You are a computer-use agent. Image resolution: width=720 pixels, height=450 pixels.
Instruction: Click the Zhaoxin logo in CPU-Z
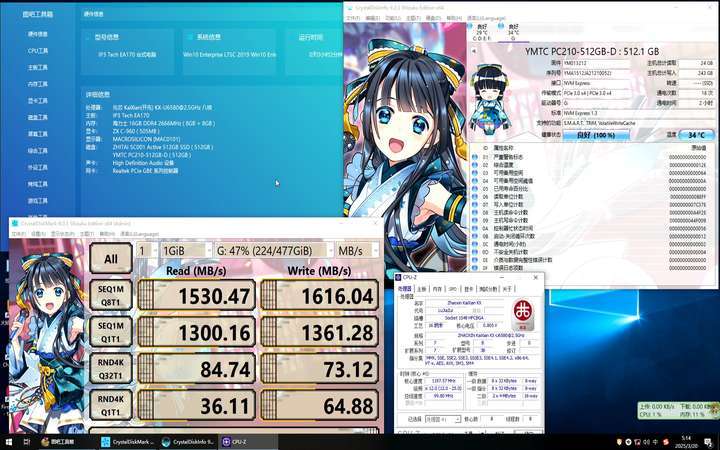[x=523, y=315]
